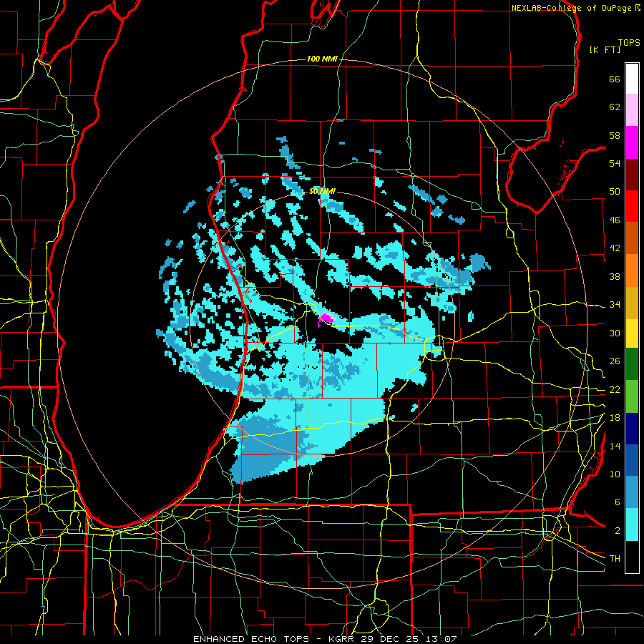Click the legend value 46
Image resolution: width=644 pixels, height=644 pixels.
coord(615,220)
